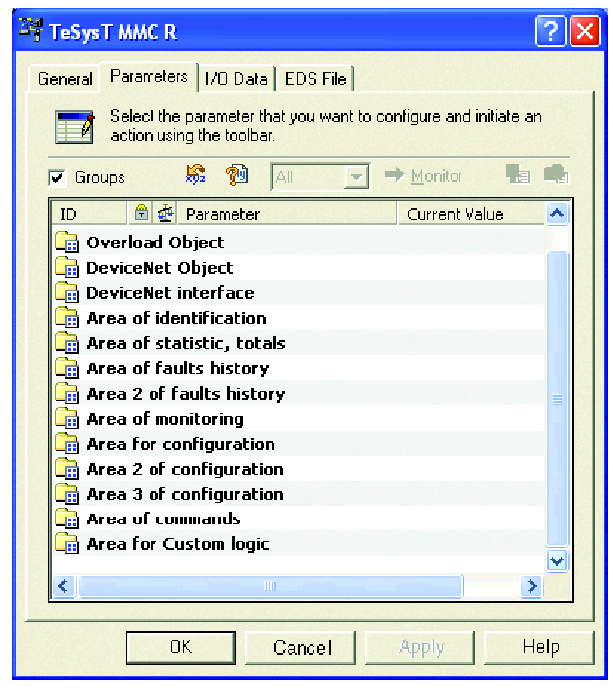Close the TeSysT MMC R dialog
613x688 pixels.
pyautogui.click(x=584, y=31)
